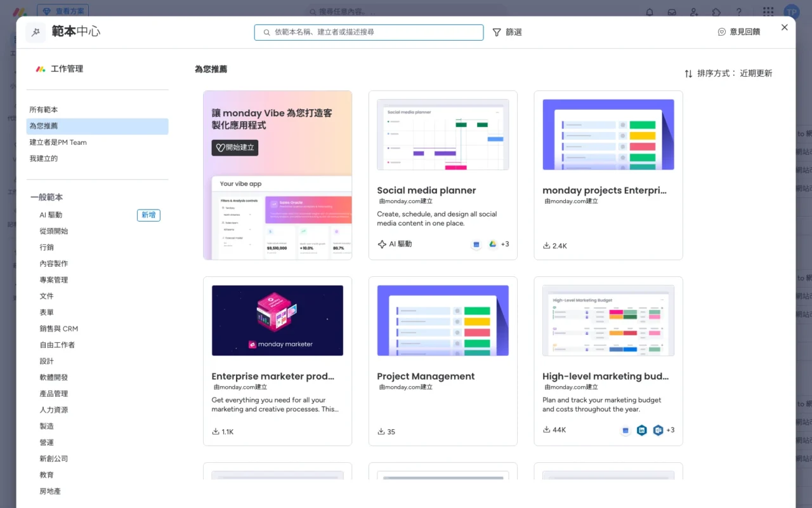Viewport: 812px width, 508px height.
Task: Open the High-level marketing budget thumbnail
Action: click(x=608, y=321)
